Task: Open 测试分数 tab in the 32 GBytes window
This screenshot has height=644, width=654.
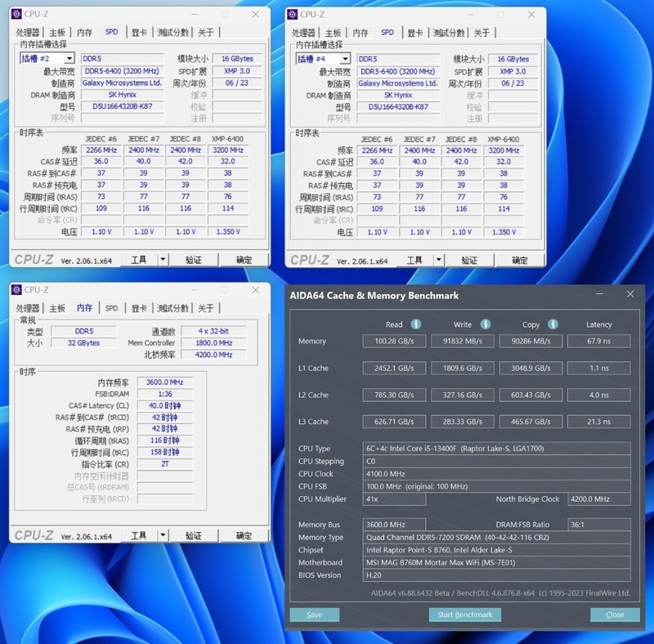Action: tap(172, 308)
